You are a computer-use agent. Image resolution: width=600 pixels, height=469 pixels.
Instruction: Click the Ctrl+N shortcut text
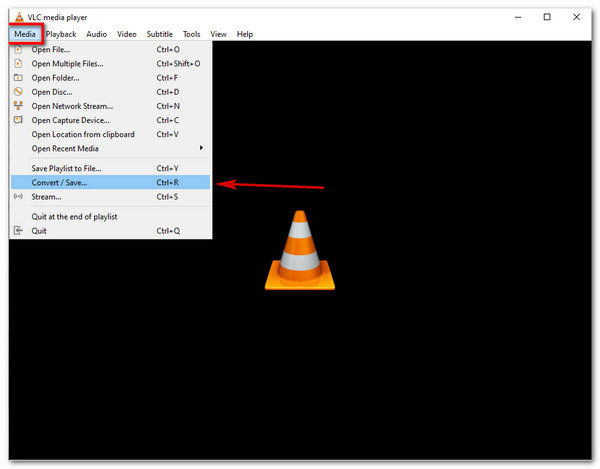pos(168,106)
